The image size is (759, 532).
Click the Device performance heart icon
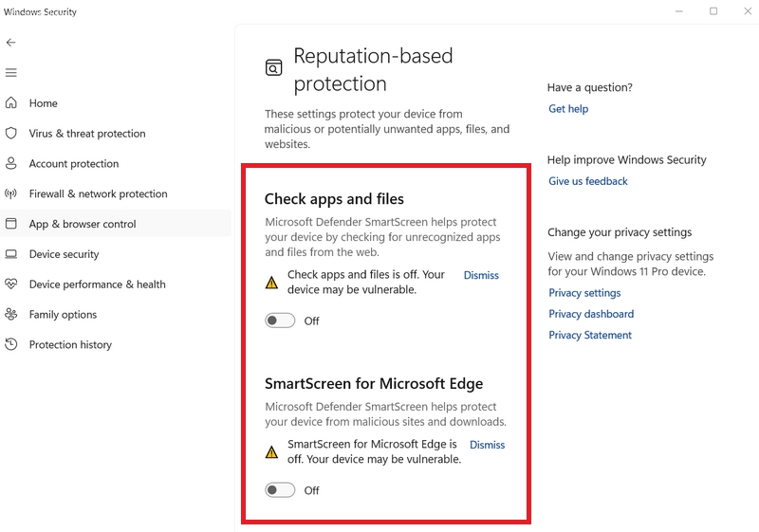[x=11, y=284]
